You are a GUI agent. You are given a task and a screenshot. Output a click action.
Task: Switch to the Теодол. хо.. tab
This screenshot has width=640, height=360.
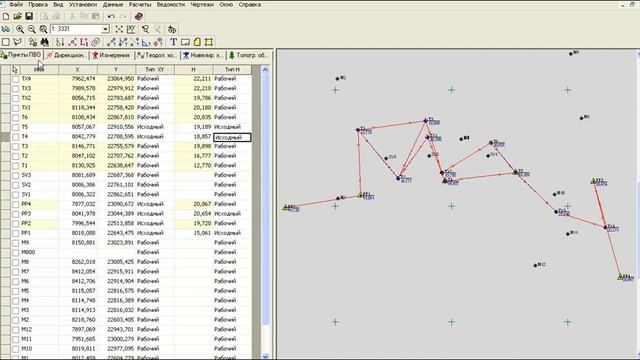(x=157, y=55)
